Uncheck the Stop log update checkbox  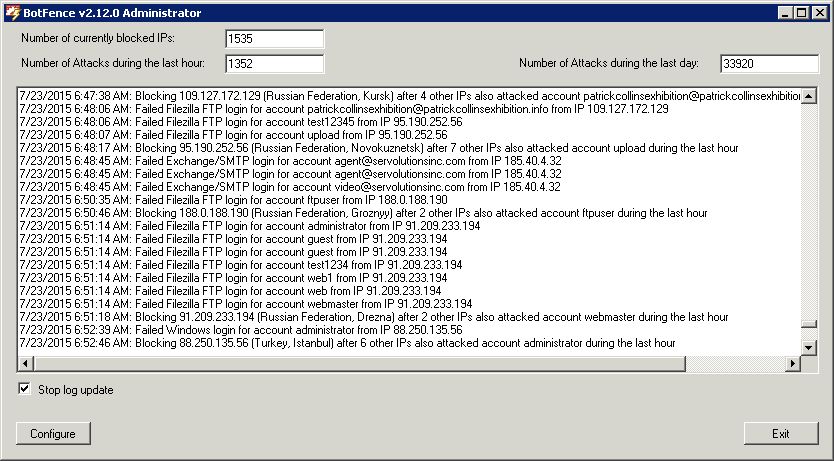point(24,389)
